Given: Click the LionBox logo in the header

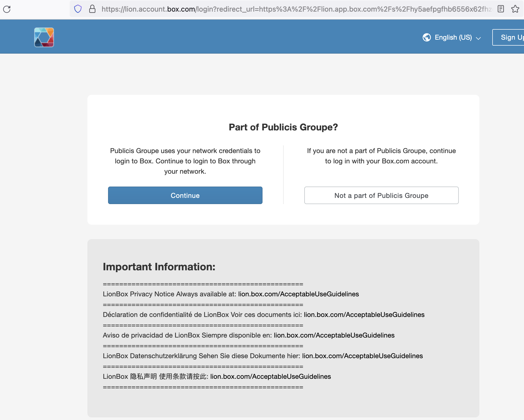Looking at the screenshot, I should point(44,37).
